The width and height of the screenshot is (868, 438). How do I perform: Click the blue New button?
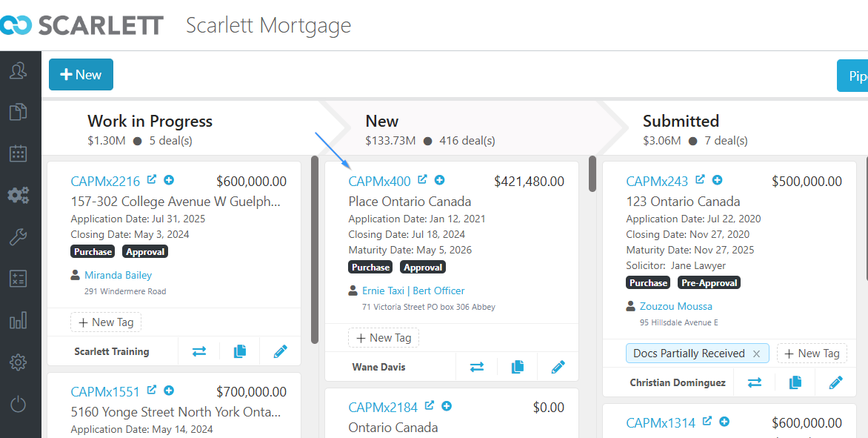click(x=81, y=74)
